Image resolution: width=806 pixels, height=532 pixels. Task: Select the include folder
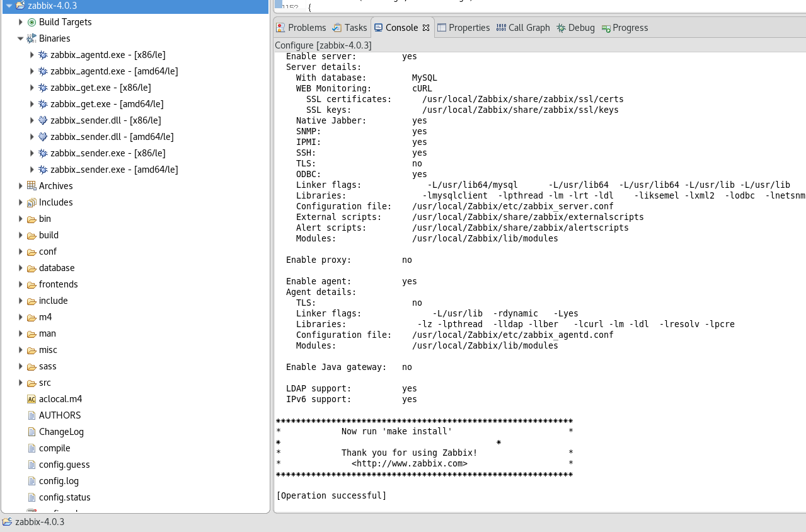coord(53,301)
